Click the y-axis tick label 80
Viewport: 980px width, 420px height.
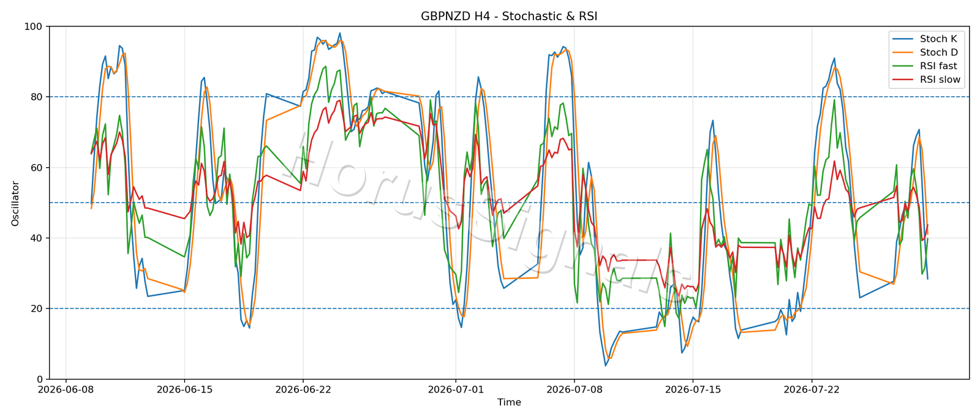point(36,97)
